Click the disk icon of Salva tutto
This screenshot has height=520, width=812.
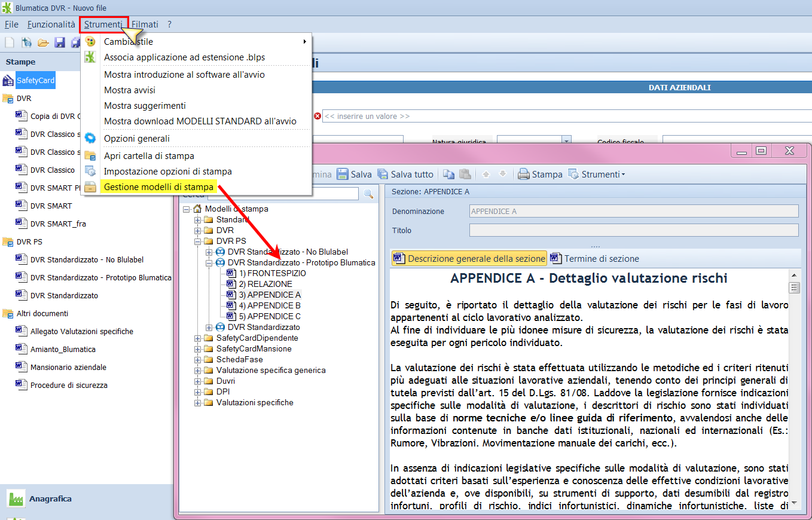pos(383,174)
